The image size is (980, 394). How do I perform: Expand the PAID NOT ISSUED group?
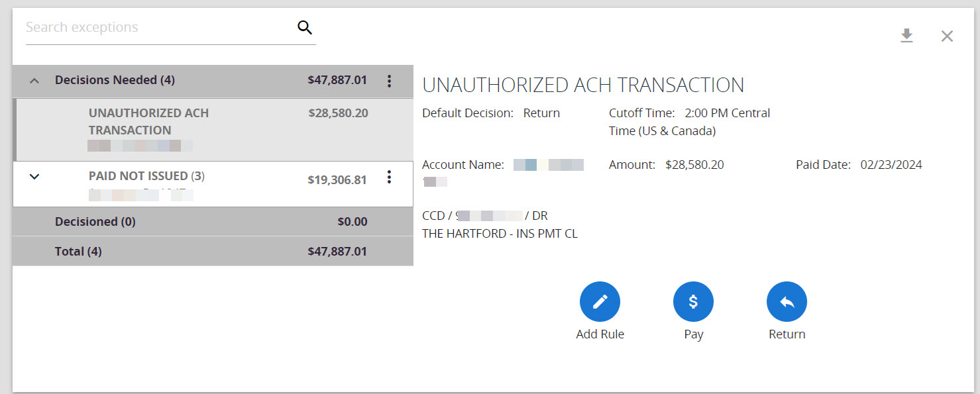click(35, 177)
